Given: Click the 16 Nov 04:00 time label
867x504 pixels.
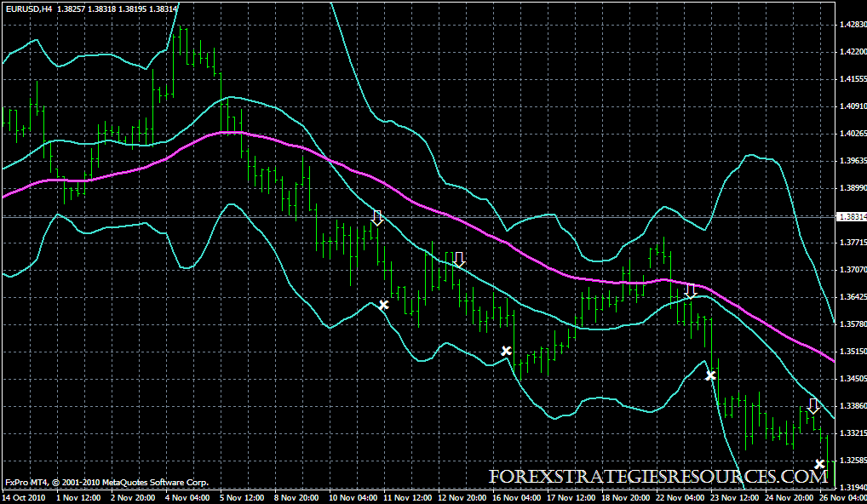Looking at the screenshot, I should point(517,498).
